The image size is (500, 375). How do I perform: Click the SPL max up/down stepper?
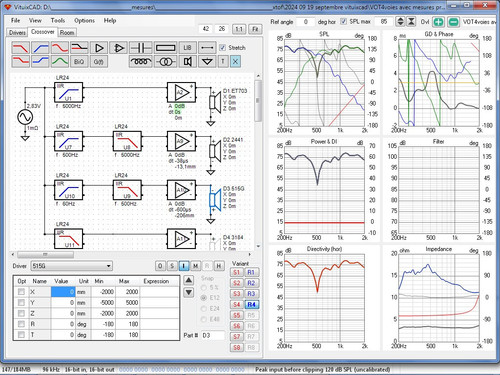pyautogui.click(x=400, y=22)
